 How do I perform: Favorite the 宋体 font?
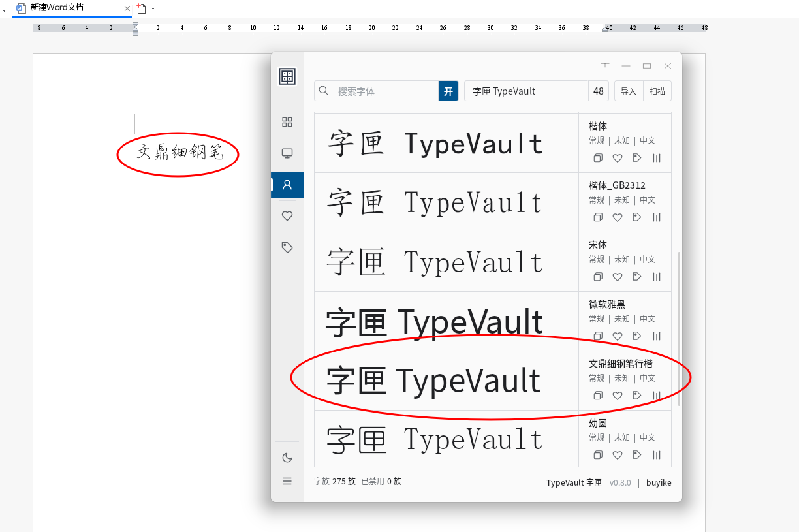point(618,277)
